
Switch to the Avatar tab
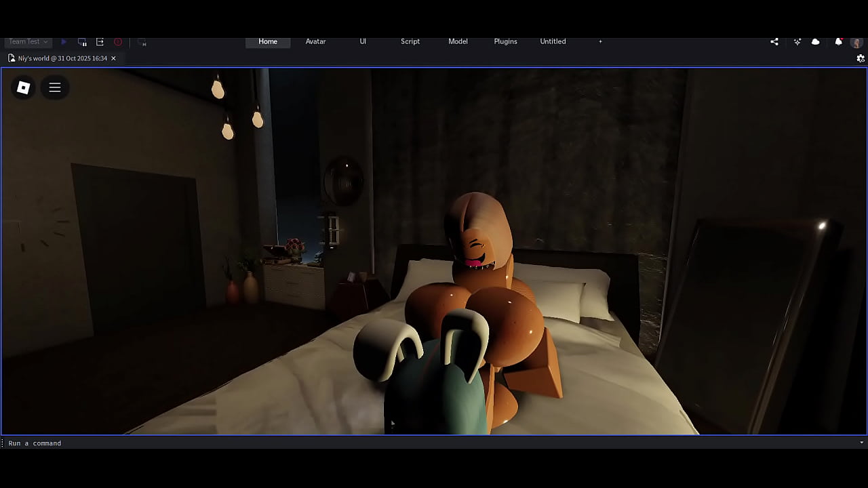[x=315, y=41]
